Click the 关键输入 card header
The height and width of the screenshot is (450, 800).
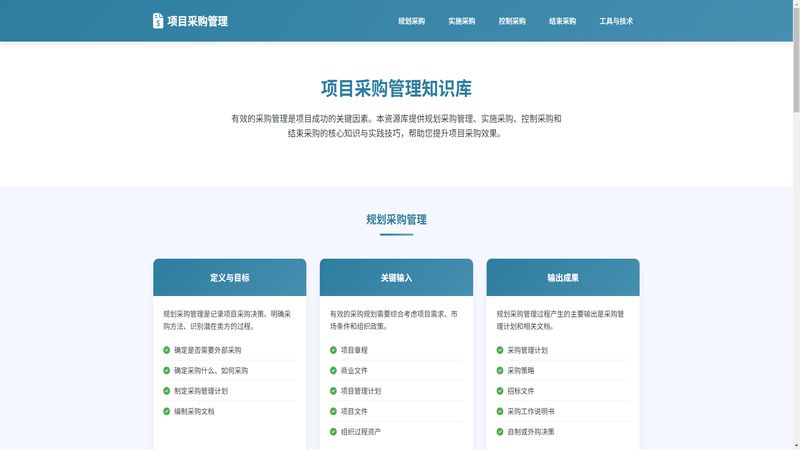(x=396, y=278)
